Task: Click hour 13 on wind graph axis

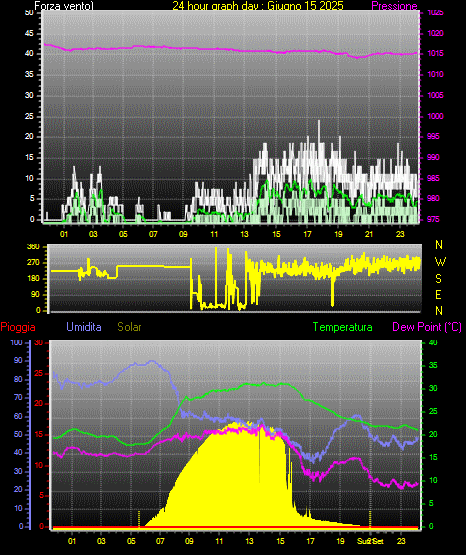Action: click(x=244, y=234)
